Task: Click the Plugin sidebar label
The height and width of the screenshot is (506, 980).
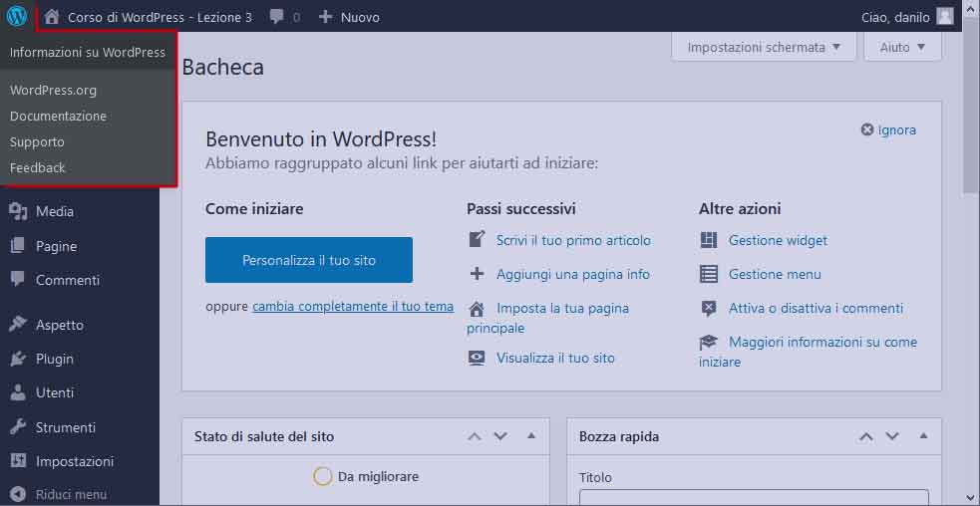Action: point(55,359)
